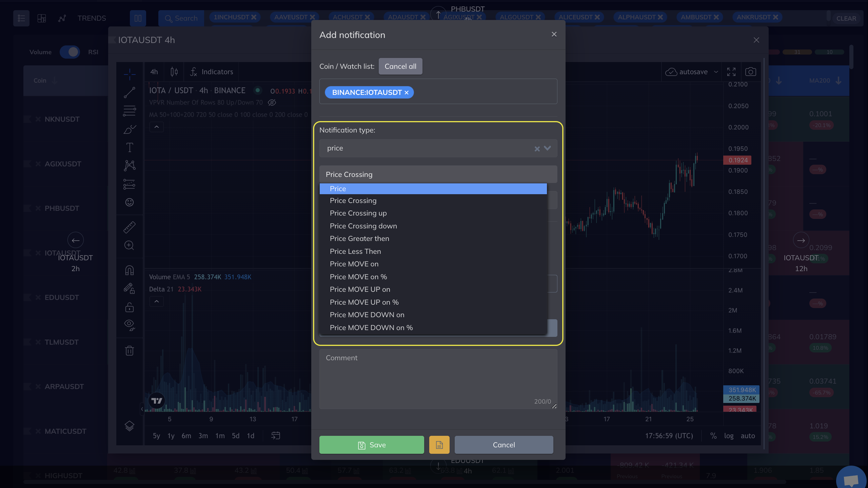This screenshot has width=868, height=488.
Task: Go to next IOTAUSDT 12h chart arrow
Action: 801,241
